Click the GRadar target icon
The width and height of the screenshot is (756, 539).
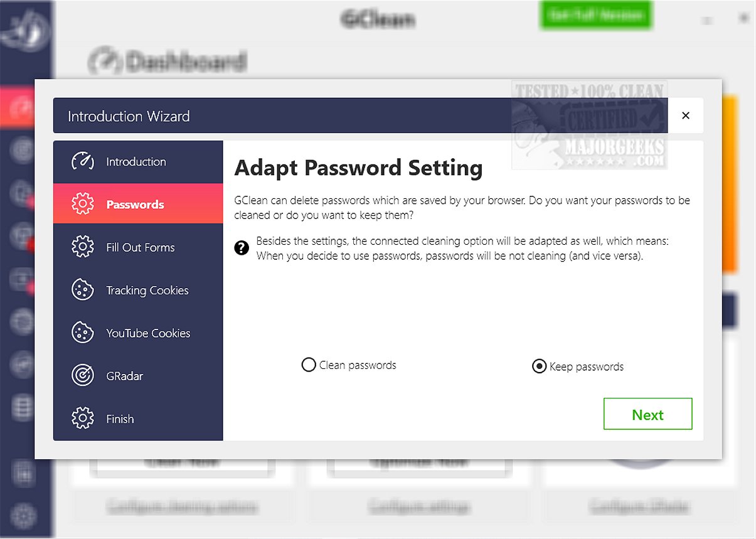(83, 376)
